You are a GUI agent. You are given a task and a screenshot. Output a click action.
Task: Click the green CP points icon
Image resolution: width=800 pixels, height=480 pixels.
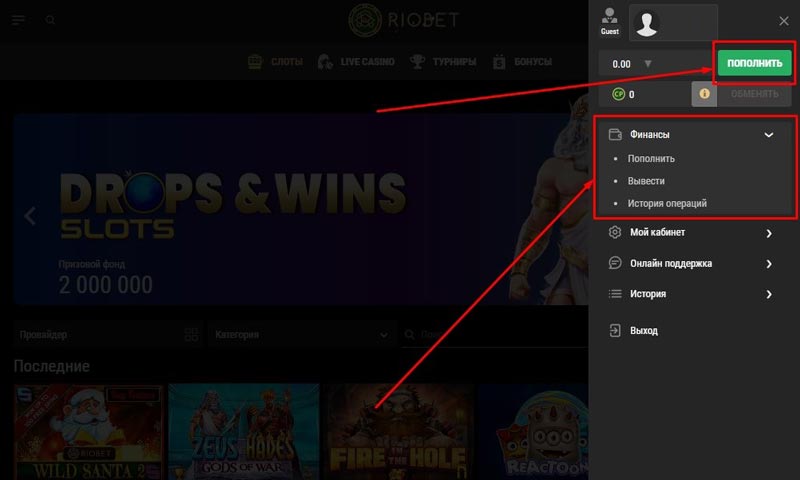pos(618,95)
